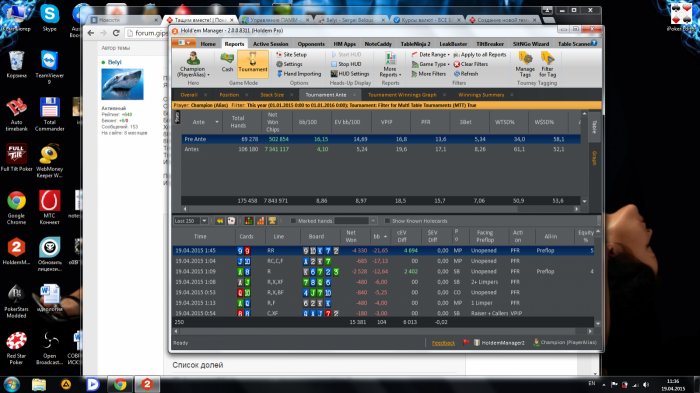The width and height of the screenshot is (700, 393).
Task: Enable the Marked hands checkbox
Action: 293,221
